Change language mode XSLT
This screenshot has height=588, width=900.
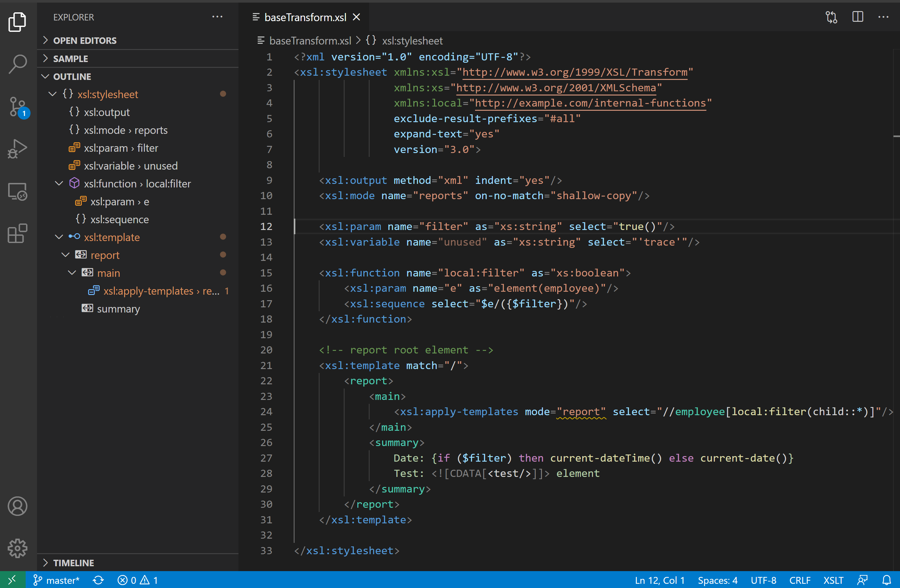click(833, 580)
